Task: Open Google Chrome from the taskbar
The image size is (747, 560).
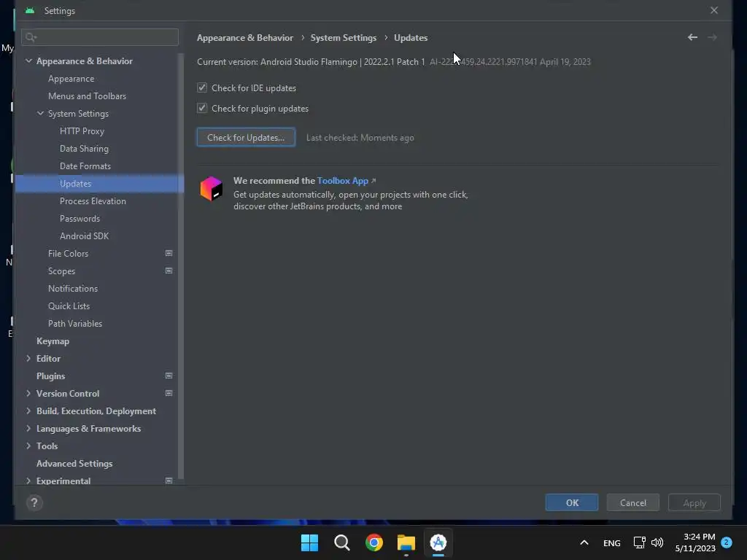Action: [374, 542]
